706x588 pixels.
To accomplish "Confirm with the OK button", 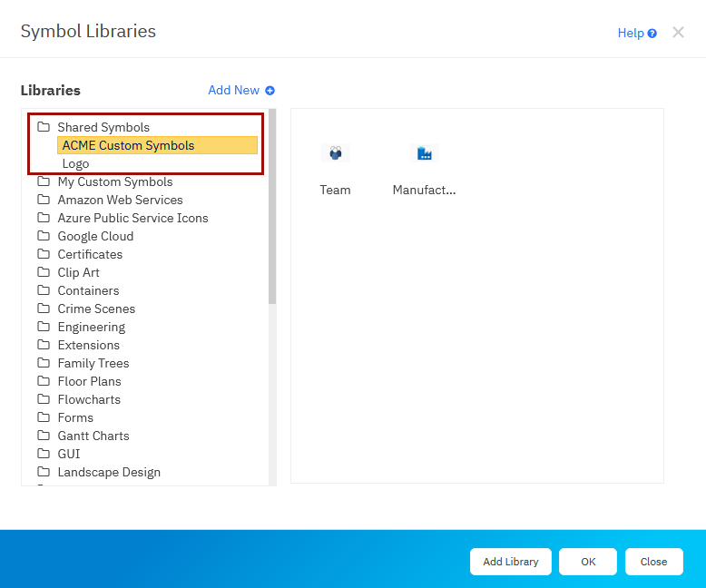I will point(587,562).
